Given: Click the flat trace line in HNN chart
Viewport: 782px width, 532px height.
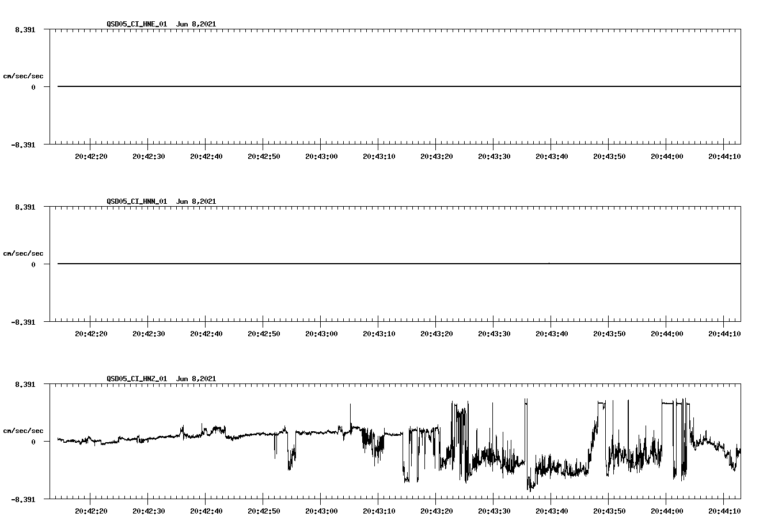Looking at the screenshot, I should pyautogui.click(x=399, y=264).
